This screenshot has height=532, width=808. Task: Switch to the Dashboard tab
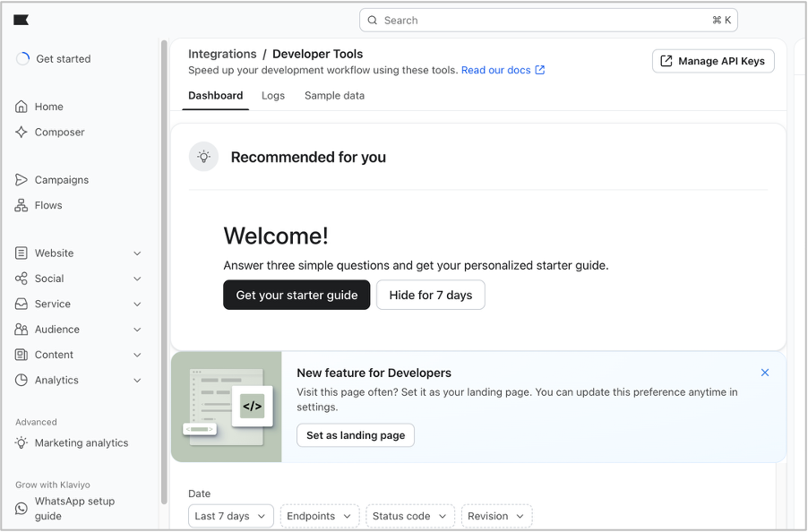click(215, 96)
